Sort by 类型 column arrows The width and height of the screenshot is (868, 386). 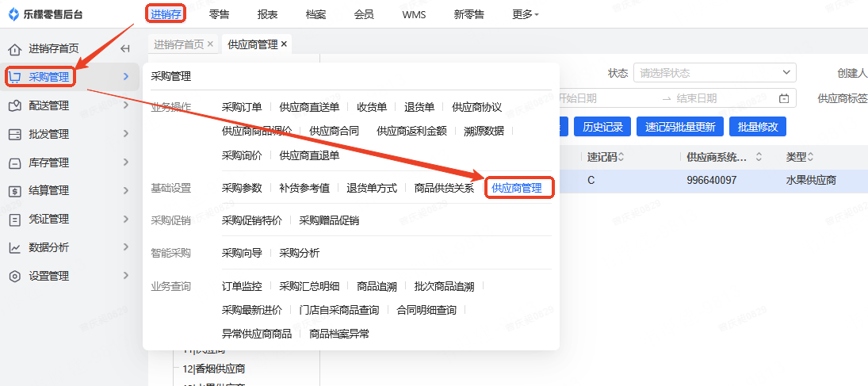pyautogui.click(x=810, y=157)
